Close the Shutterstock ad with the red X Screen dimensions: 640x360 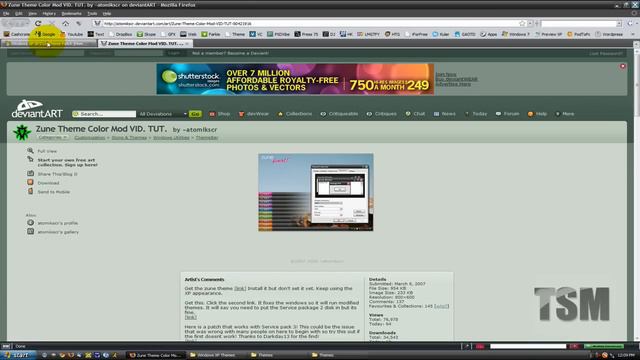tap(622, 66)
